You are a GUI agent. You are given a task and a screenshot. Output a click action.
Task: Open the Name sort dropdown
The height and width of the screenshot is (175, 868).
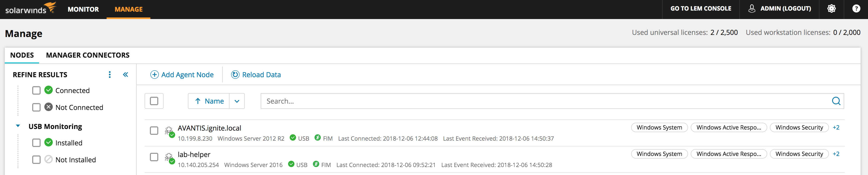coord(237,101)
